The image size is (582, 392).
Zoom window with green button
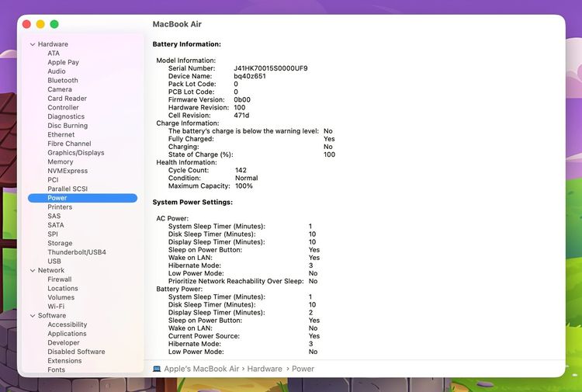coord(54,24)
